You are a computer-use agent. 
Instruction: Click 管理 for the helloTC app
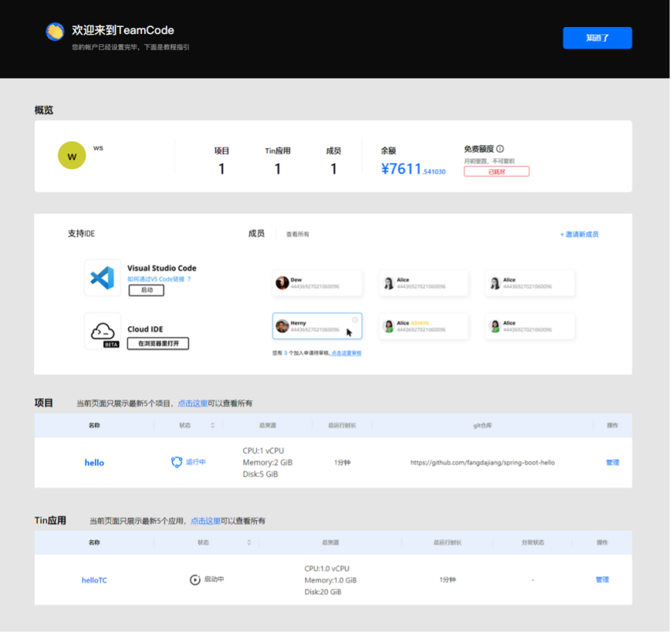pos(603,581)
